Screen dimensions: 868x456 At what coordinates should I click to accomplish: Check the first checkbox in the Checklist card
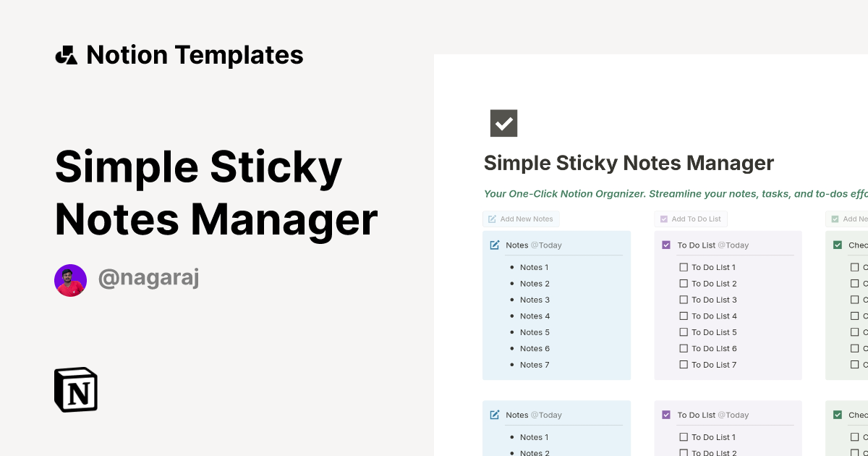click(x=855, y=267)
